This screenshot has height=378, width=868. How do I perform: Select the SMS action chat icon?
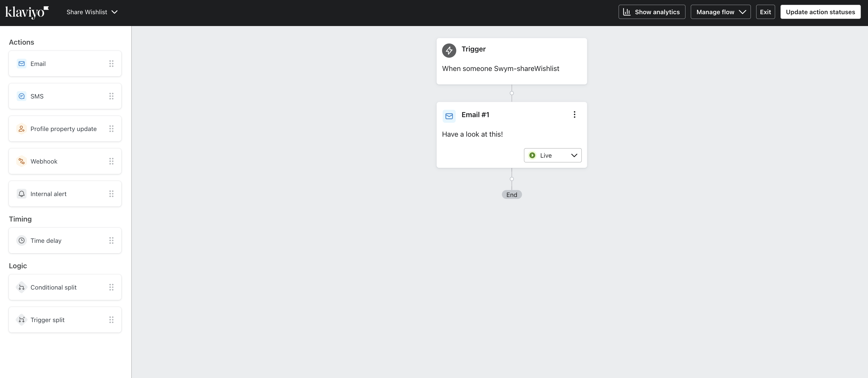pyautogui.click(x=22, y=96)
